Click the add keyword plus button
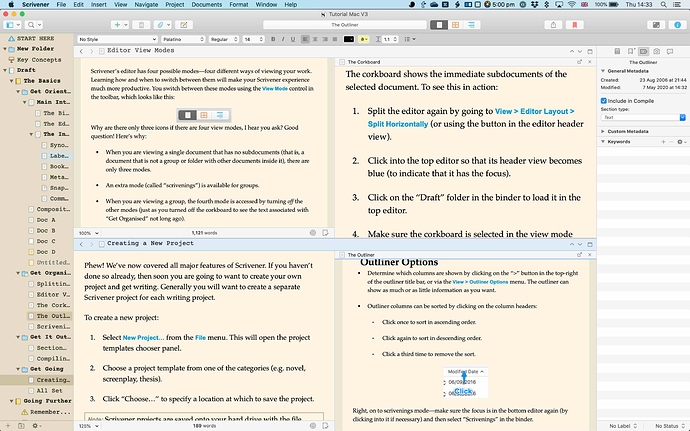Screen dimensions: 690x431 [x=663, y=142]
